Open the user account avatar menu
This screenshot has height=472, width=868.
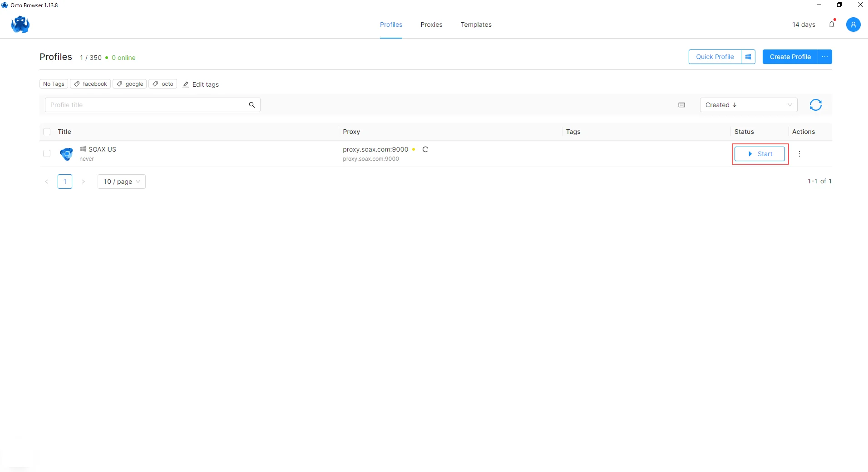pos(853,25)
